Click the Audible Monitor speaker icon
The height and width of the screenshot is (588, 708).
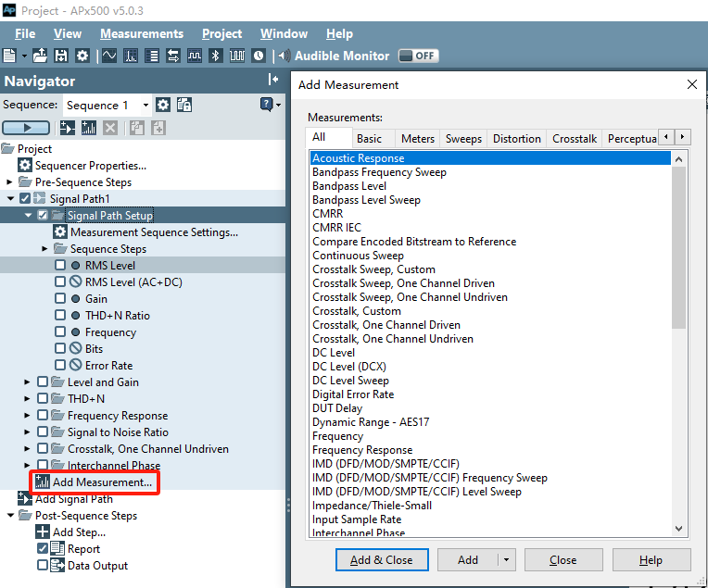click(x=284, y=56)
